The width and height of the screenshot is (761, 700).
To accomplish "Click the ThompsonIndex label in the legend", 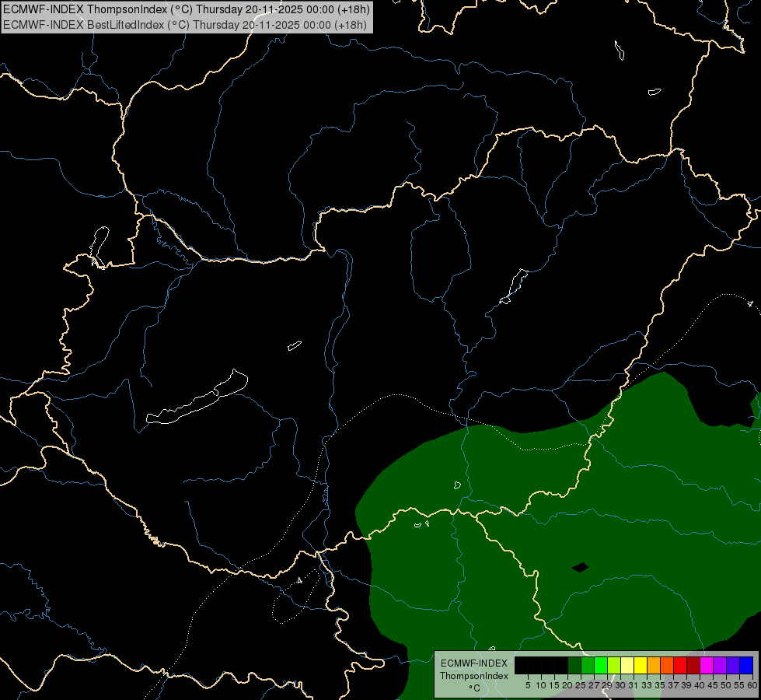I will (473, 676).
